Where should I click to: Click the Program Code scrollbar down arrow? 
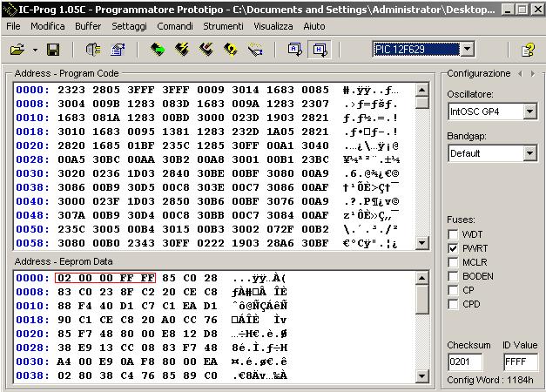[422, 243]
